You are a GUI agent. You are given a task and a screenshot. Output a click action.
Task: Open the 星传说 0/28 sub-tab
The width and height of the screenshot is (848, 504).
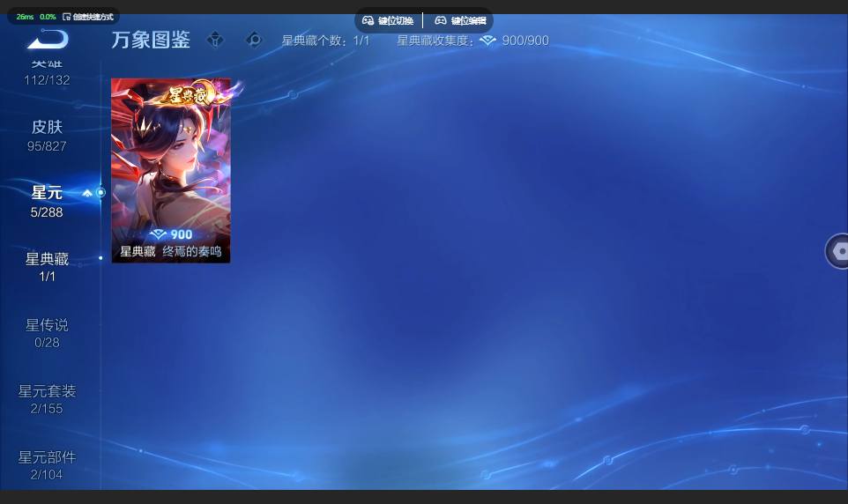47,333
